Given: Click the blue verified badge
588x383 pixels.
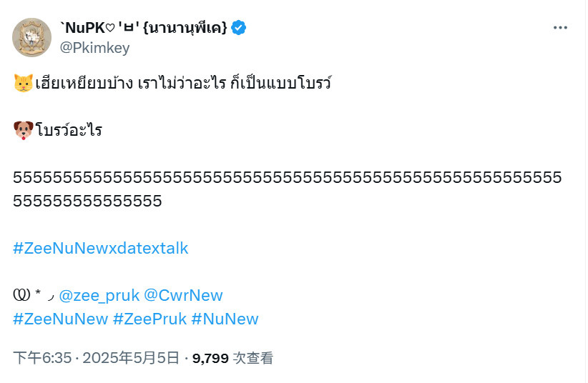Looking at the screenshot, I should point(238,28).
